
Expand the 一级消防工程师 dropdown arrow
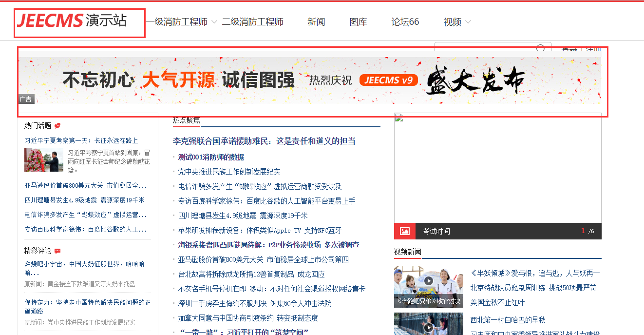coord(214,22)
